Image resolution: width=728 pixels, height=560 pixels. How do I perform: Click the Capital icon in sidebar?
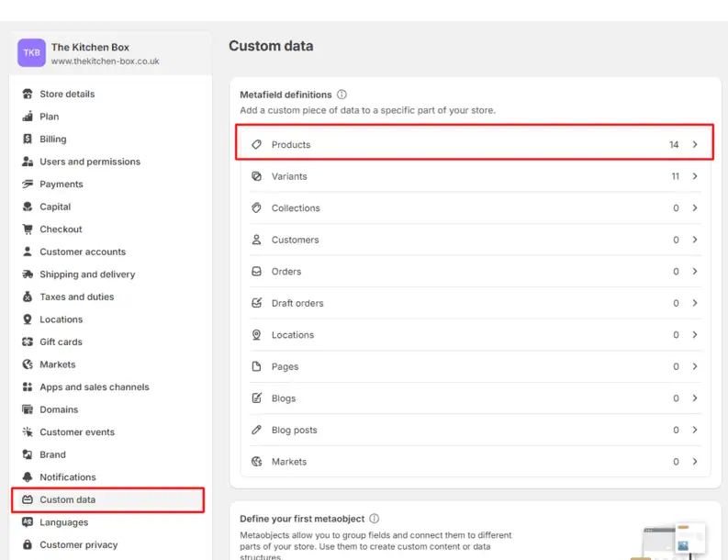click(28, 207)
